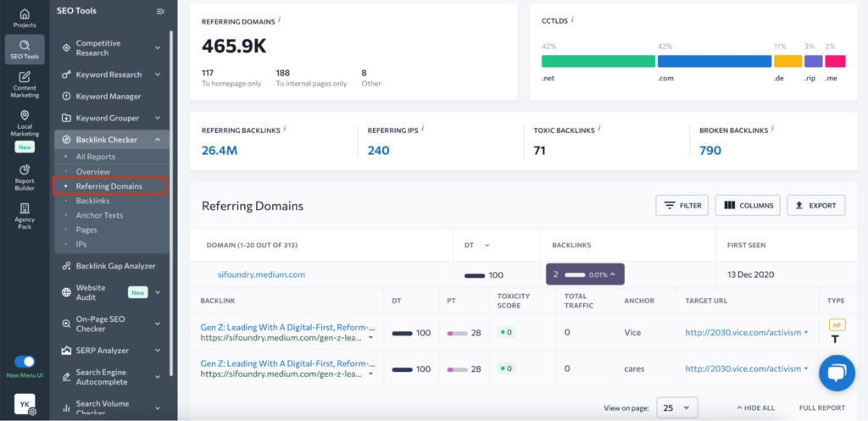
Task: Click the Website Audit globe icon
Action: (66, 292)
